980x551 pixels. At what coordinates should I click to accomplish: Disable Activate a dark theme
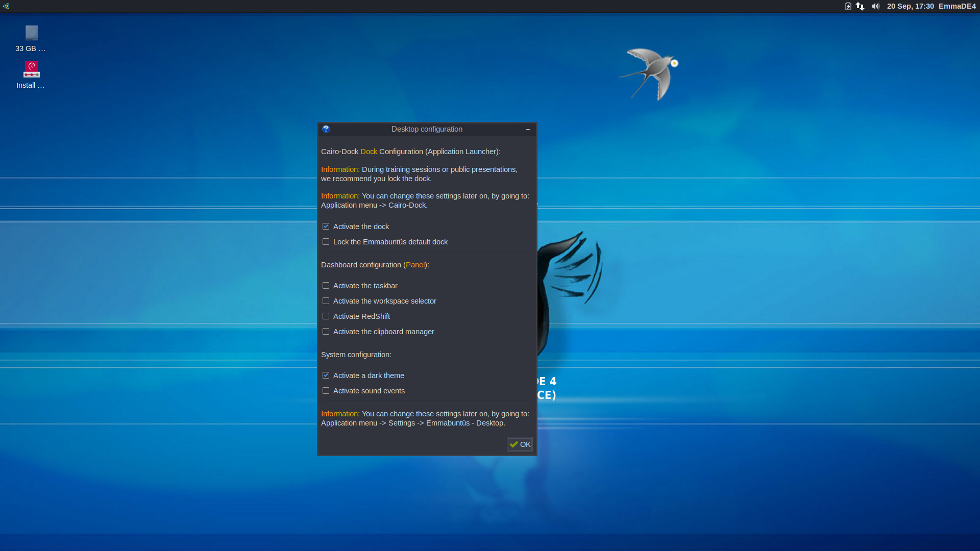coord(326,375)
